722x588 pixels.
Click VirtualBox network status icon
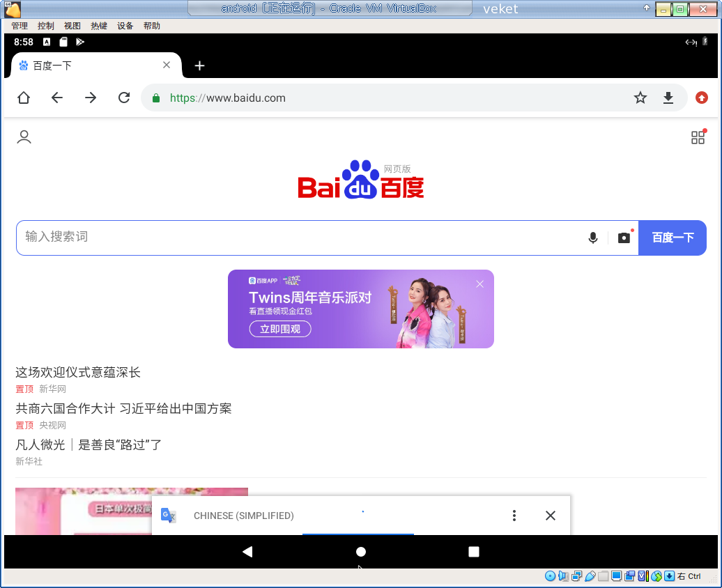(x=576, y=576)
